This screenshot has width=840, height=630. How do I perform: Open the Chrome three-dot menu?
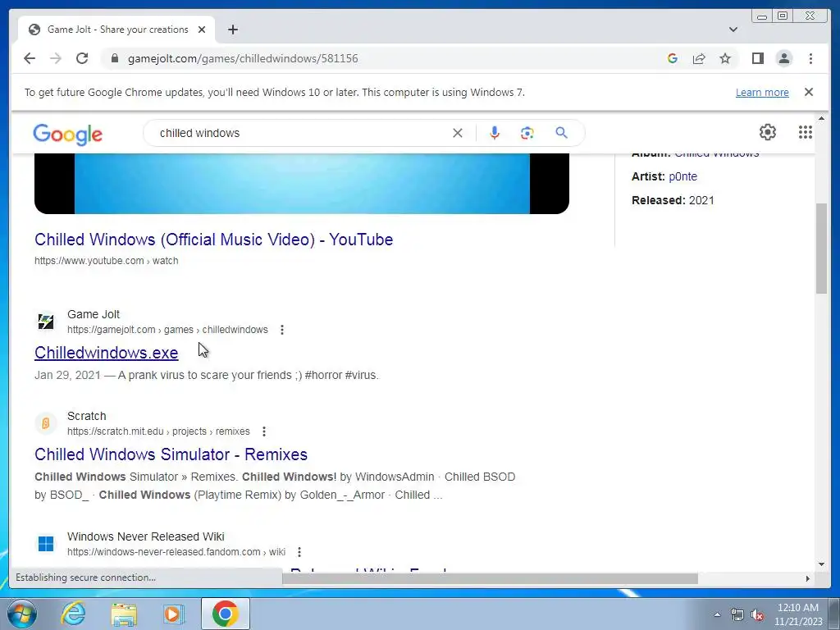tap(810, 58)
